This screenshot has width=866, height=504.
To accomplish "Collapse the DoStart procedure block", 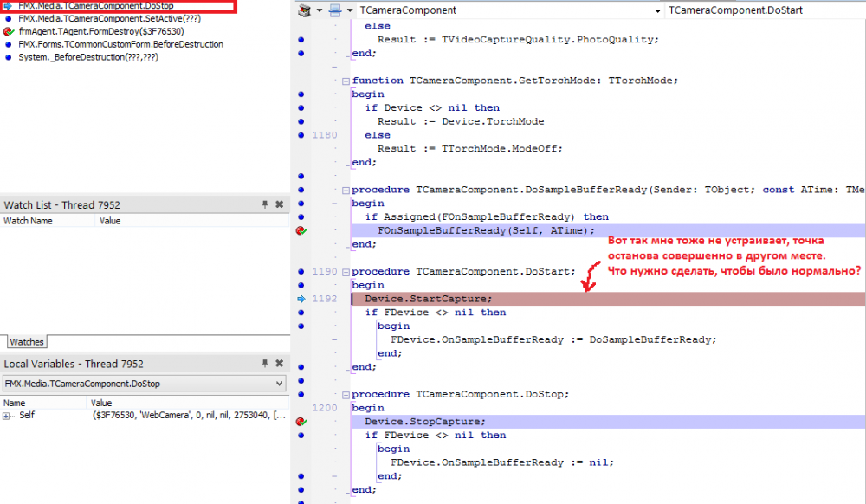I will point(346,272).
